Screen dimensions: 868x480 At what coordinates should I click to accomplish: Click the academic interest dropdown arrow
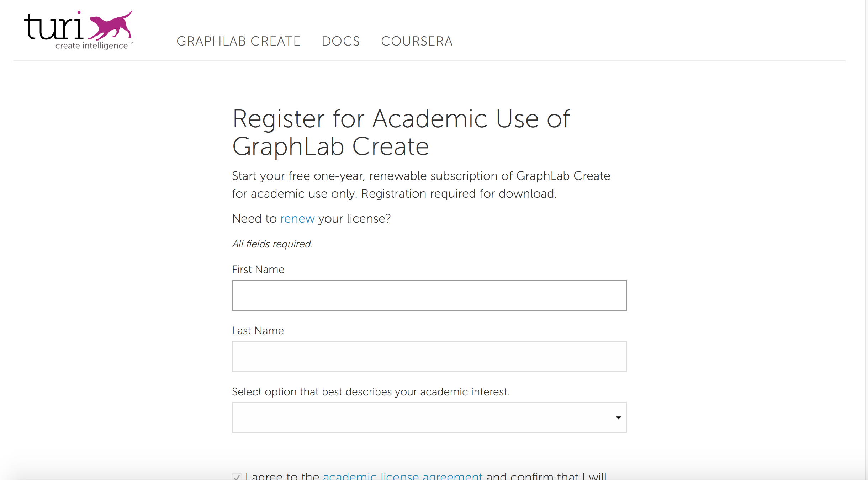coord(618,418)
